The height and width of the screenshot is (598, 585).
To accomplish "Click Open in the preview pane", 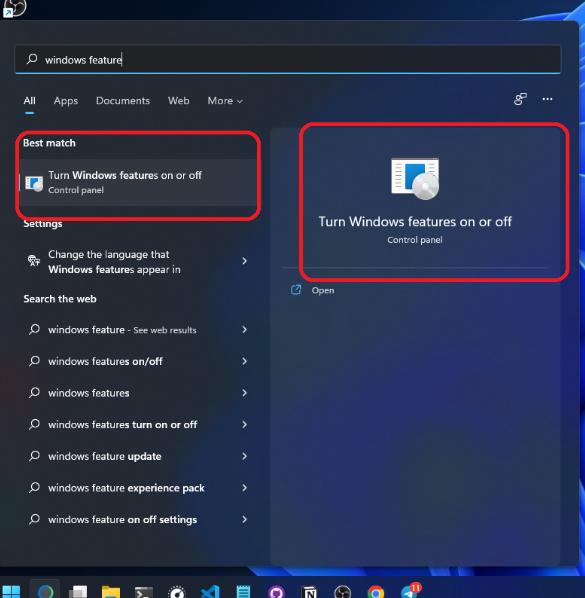I will pyautogui.click(x=323, y=290).
